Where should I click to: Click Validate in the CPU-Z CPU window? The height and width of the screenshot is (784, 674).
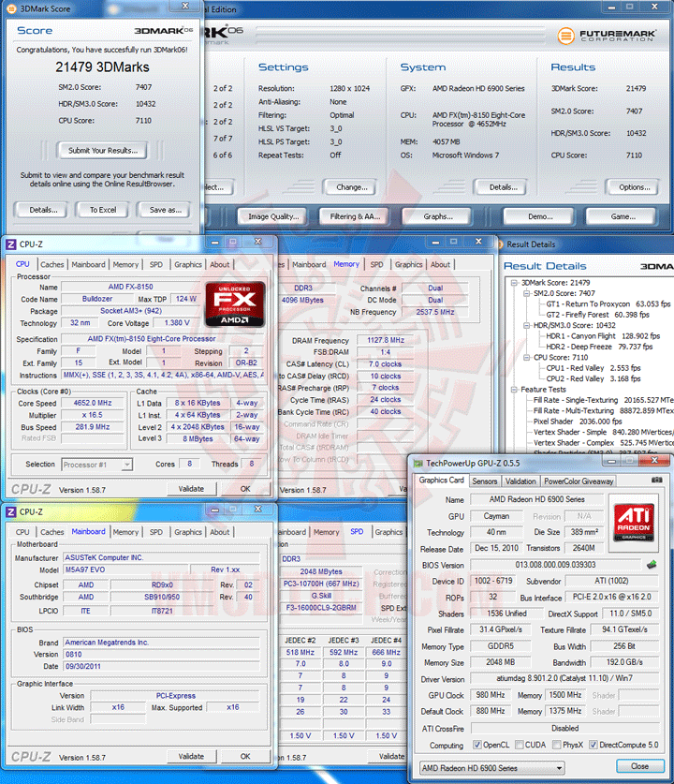[191, 489]
